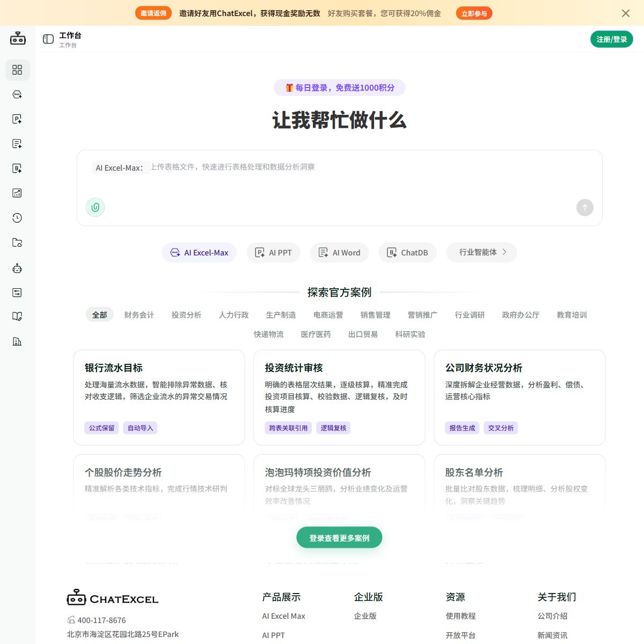Open the AI Excel Max footer link
644x644 pixels.
pyautogui.click(x=283, y=616)
